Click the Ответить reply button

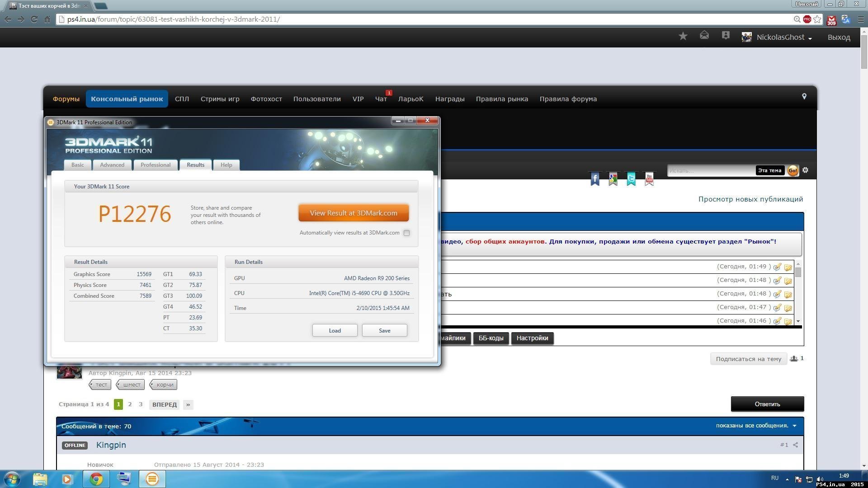pos(767,404)
